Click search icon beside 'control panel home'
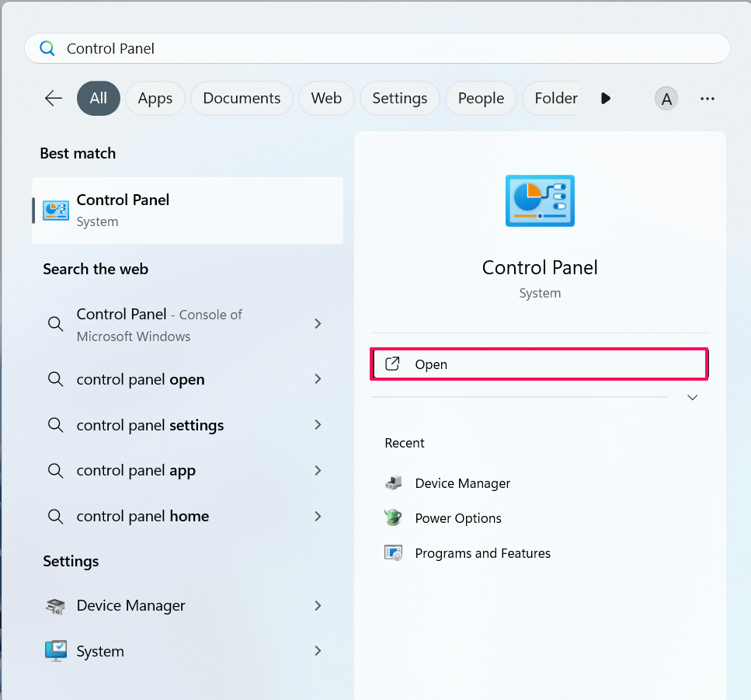This screenshot has width=751, height=700. [x=56, y=517]
